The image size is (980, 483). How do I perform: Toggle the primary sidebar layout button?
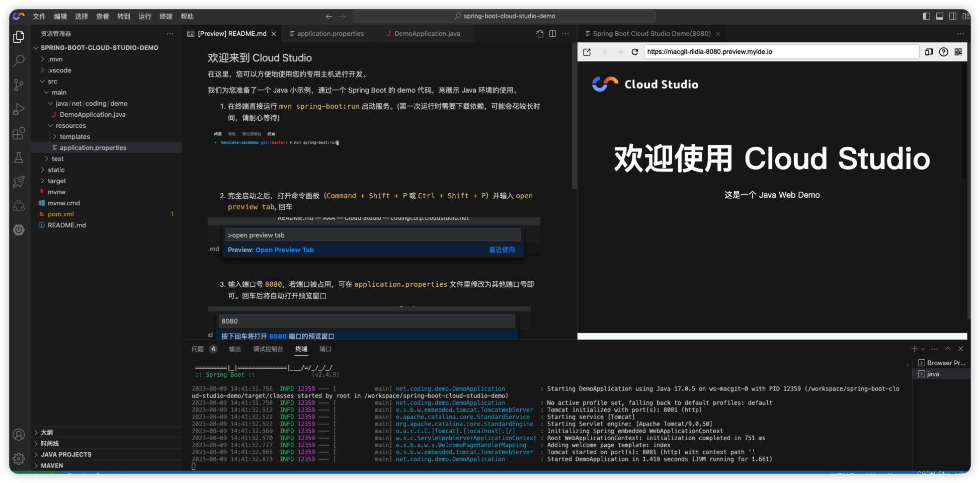(x=926, y=16)
